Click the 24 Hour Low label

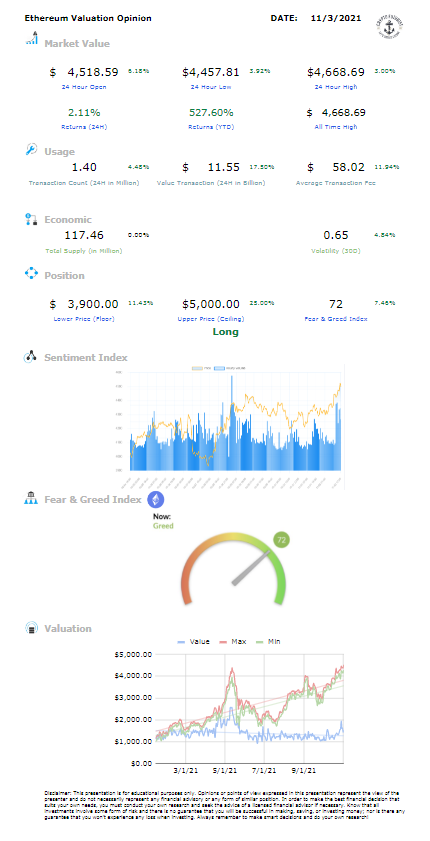[211, 87]
